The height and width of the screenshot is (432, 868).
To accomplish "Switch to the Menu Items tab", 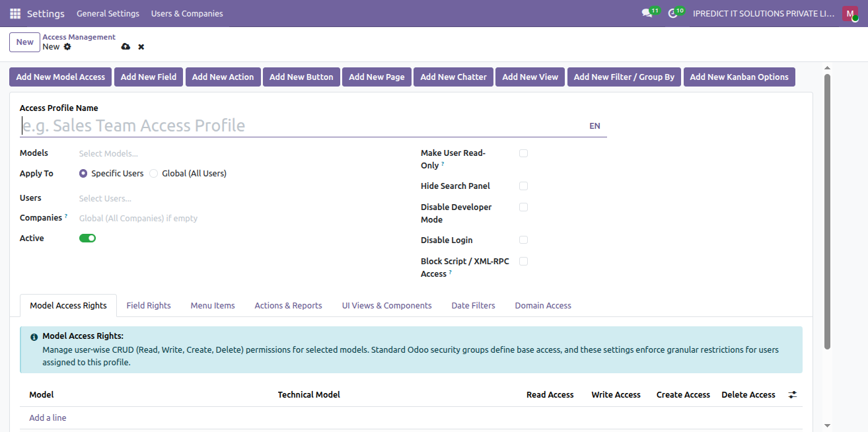I will click(213, 305).
